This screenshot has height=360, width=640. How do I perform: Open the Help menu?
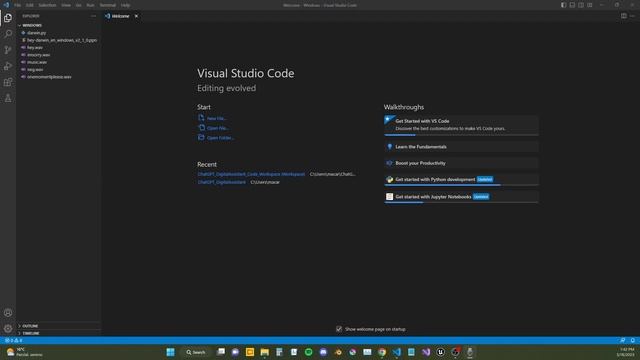(x=125, y=5)
